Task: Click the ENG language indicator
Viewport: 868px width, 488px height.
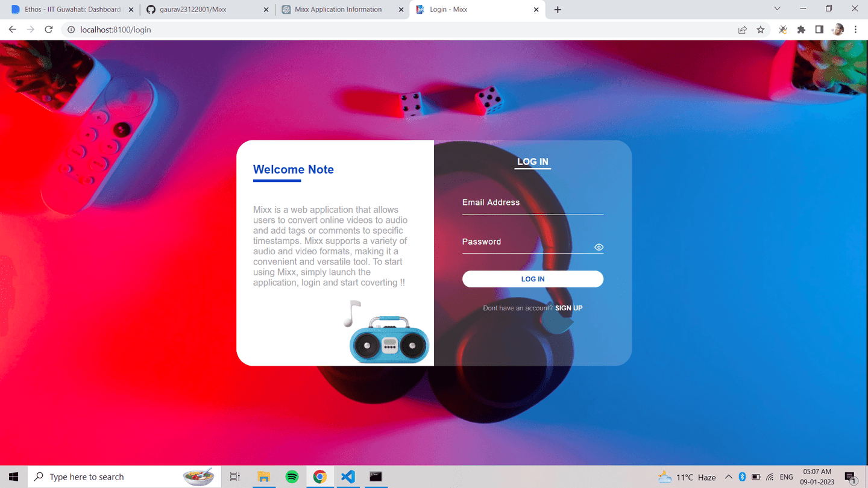Action: (786, 477)
